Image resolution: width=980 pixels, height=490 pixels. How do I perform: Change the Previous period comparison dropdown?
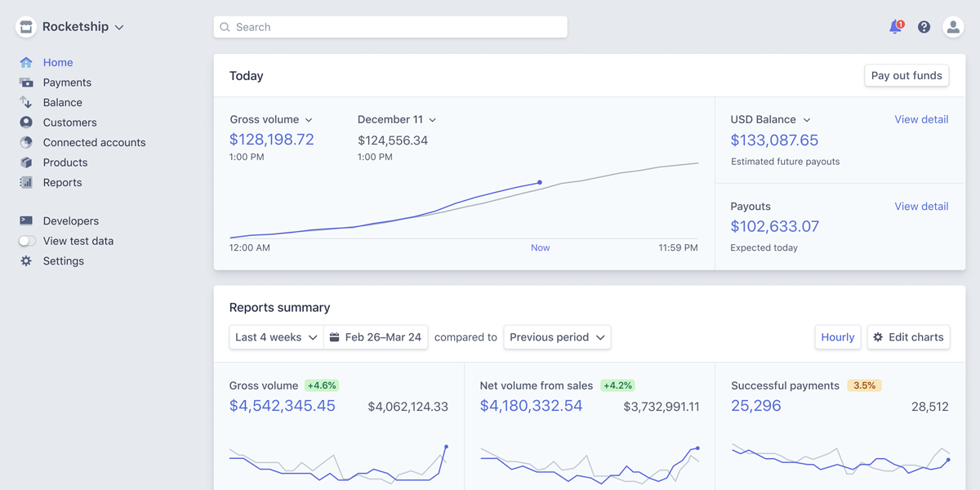[557, 336]
